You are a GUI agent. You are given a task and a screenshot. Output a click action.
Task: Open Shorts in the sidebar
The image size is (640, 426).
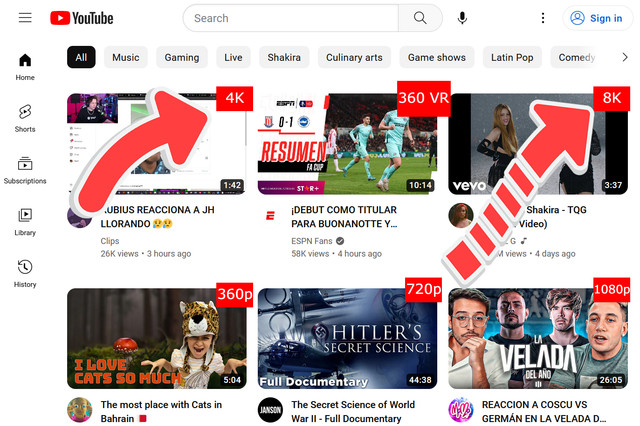point(25,119)
